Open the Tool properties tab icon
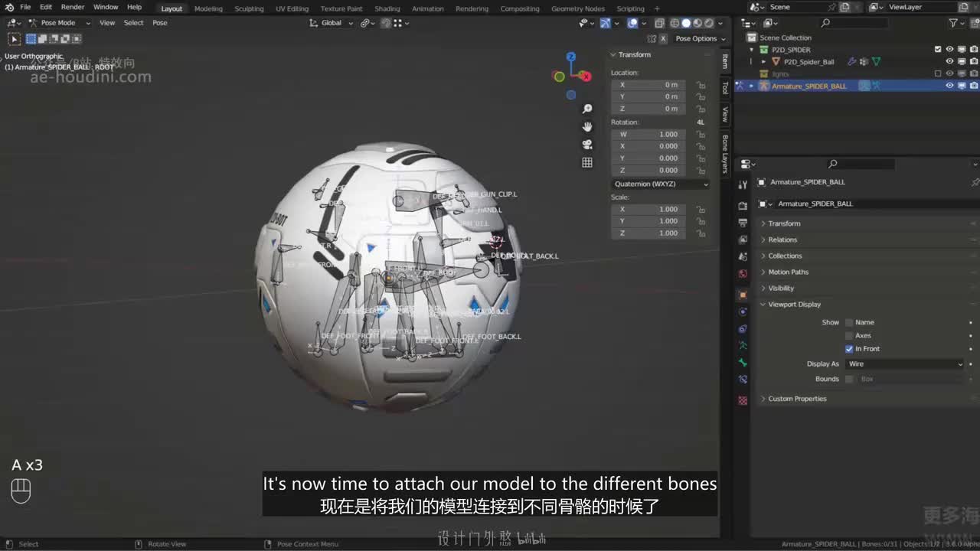The image size is (980, 551). [743, 184]
